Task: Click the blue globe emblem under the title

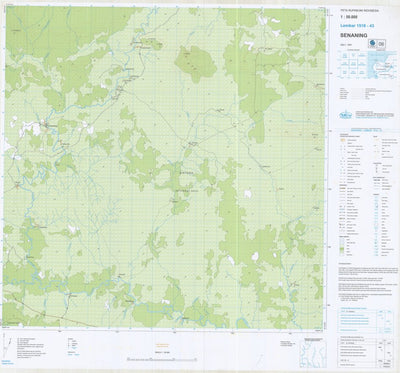Action: point(373,43)
